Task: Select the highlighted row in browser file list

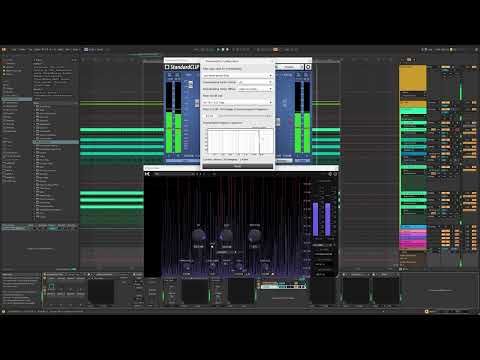Action: (x=55, y=142)
